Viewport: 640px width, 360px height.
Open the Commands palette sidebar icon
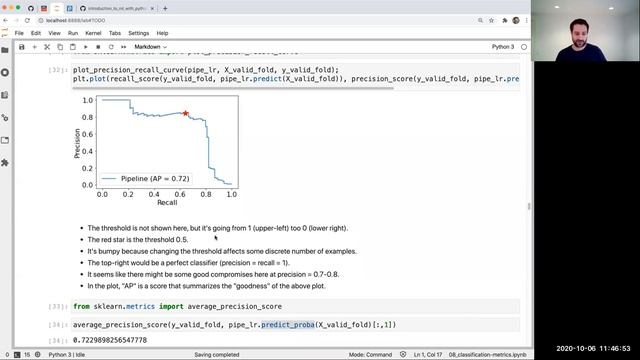pos(5,95)
